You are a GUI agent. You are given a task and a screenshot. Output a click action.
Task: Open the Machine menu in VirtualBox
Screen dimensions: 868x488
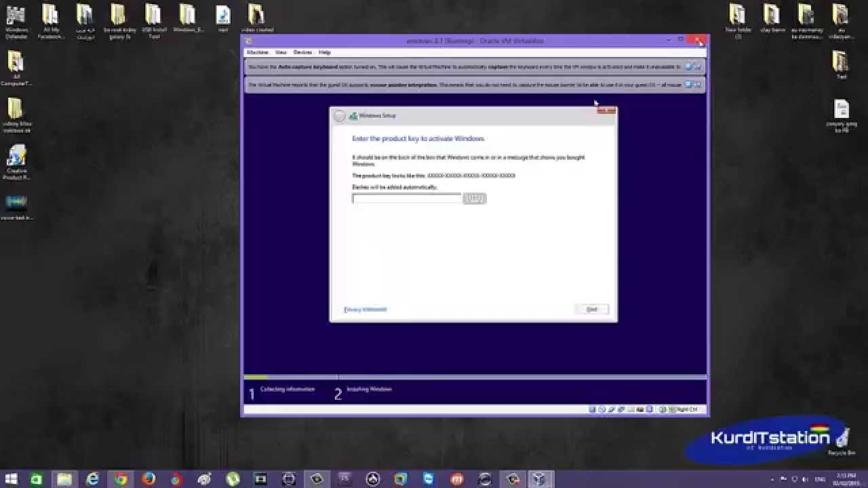pyautogui.click(x=258, y=52)
